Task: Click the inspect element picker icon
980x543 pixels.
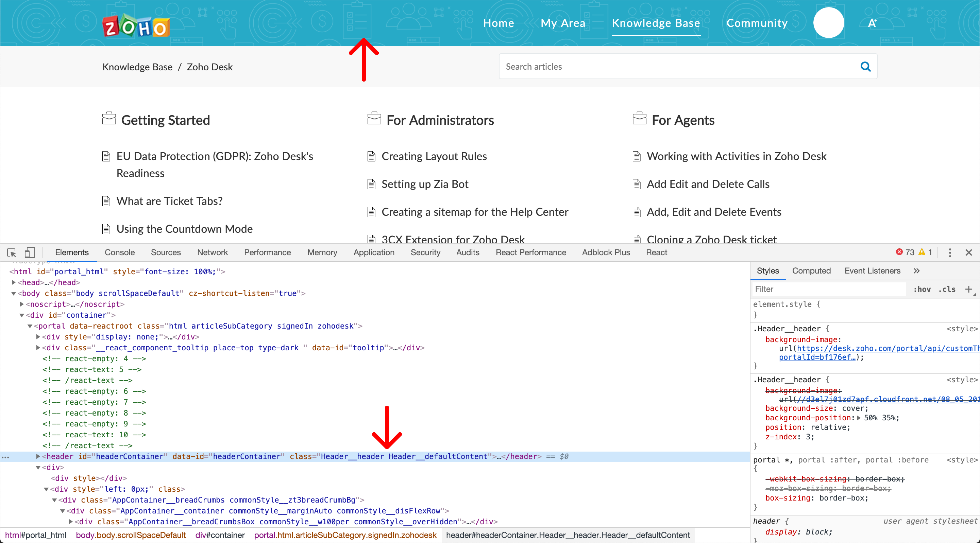Action: tap(12, 252)
